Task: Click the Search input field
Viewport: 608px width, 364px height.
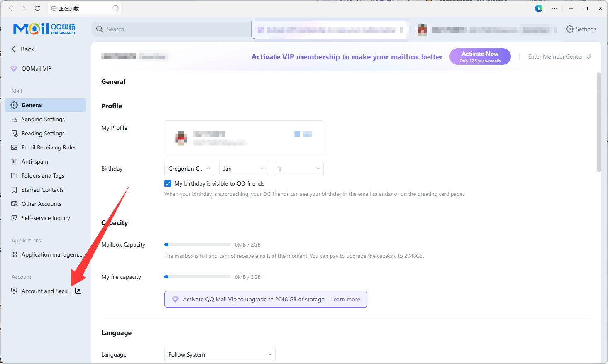Action: pos(171,29)
